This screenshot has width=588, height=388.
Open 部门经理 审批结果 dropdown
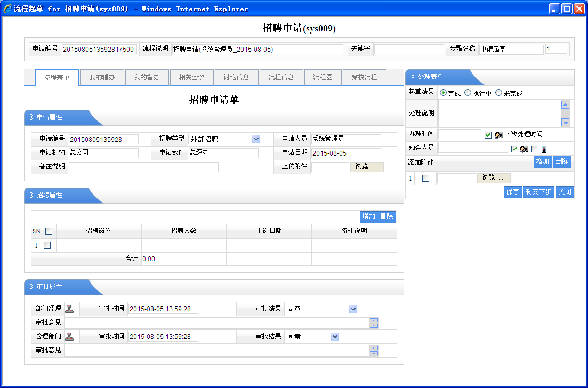coord(352,309)
